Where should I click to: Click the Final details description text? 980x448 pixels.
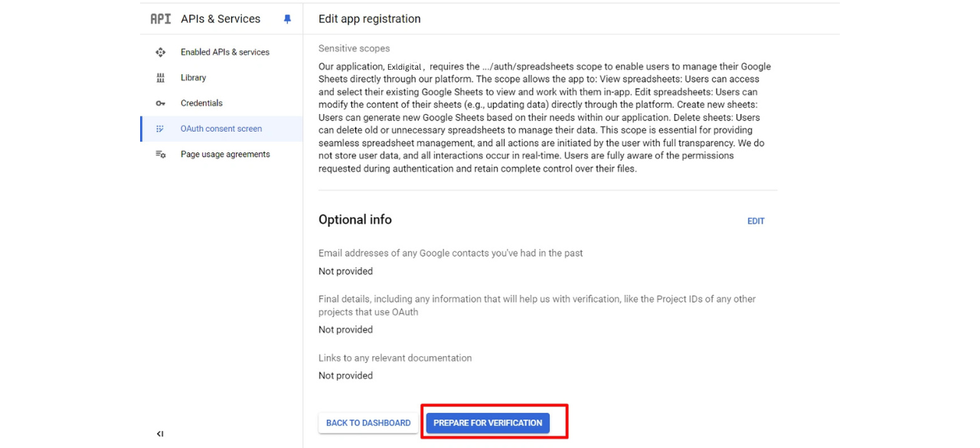point(537,306)
